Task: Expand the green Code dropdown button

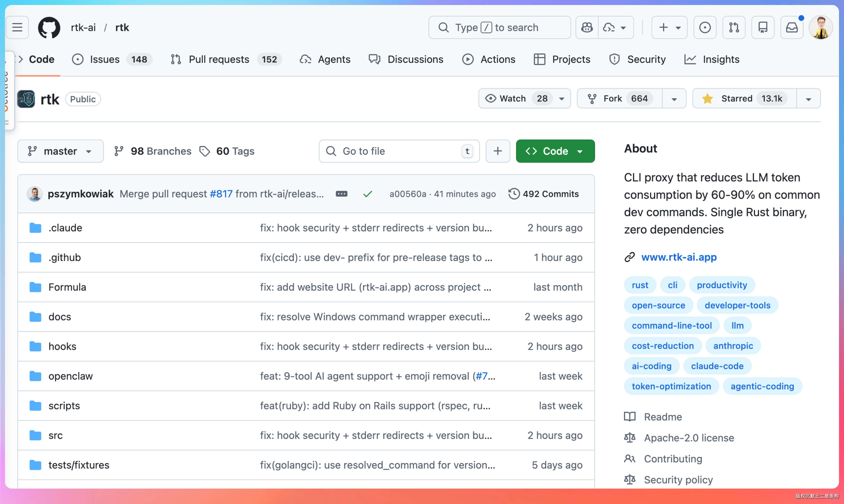Action: click(555, 151)
